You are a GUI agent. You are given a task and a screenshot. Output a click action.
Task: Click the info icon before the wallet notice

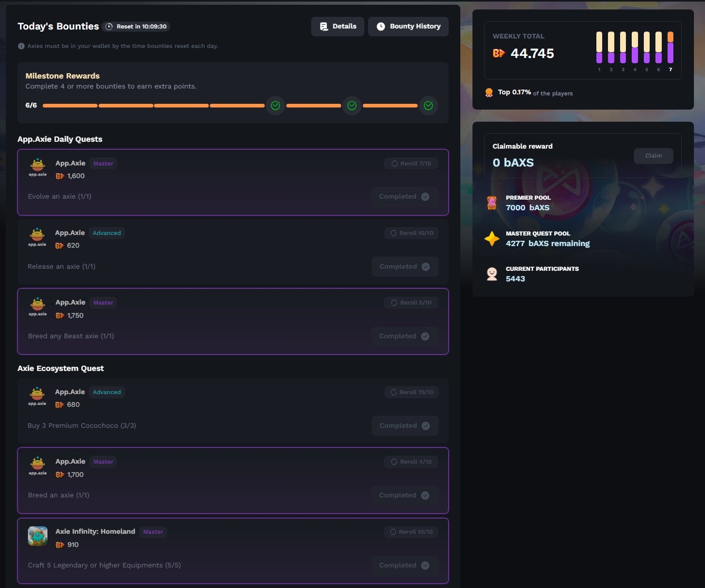point(21,46)
